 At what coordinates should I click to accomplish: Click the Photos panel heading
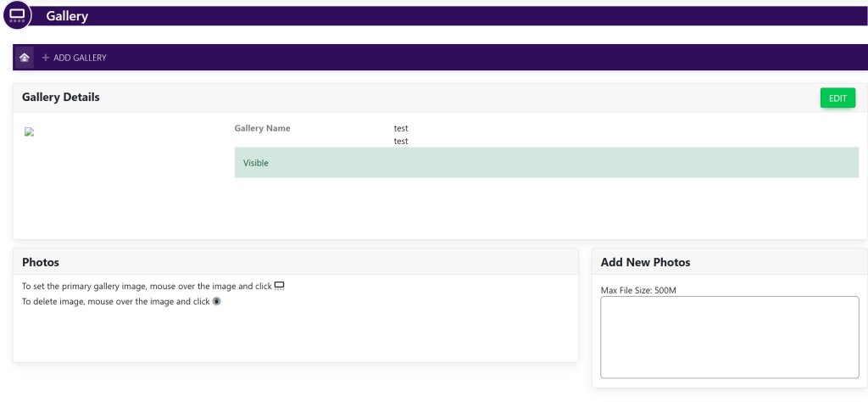click(x=41, y=263)
